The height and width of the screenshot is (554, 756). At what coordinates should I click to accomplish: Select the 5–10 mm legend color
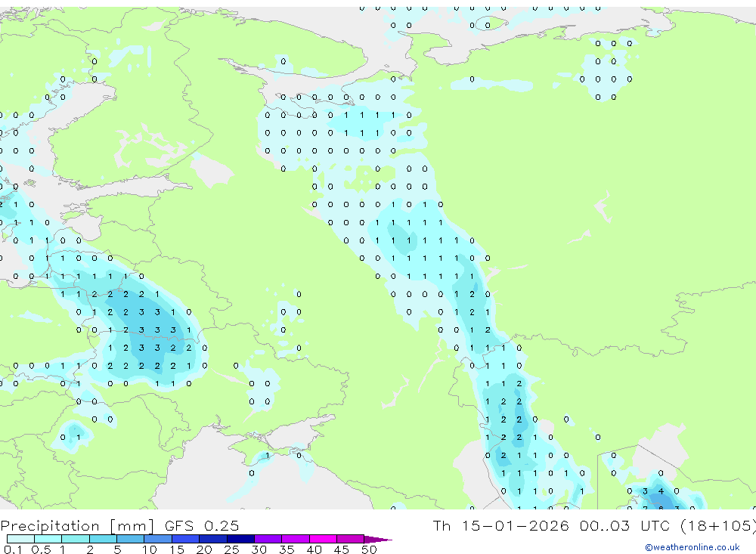[131, 539]
